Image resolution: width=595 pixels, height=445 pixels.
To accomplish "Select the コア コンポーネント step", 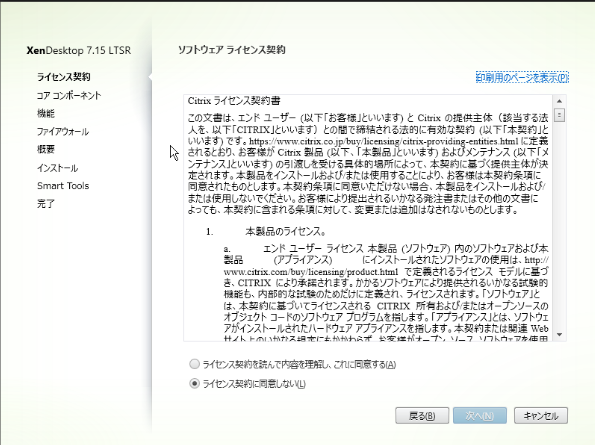I will point(69,95).
